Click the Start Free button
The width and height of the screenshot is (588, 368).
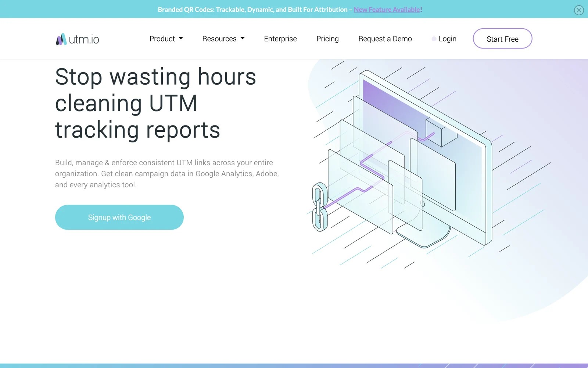tap(502, 39)
